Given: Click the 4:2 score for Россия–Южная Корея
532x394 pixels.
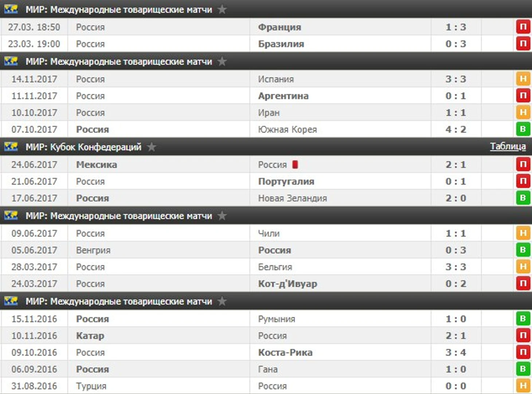Looking at the screenshot, I should point(455,129).
